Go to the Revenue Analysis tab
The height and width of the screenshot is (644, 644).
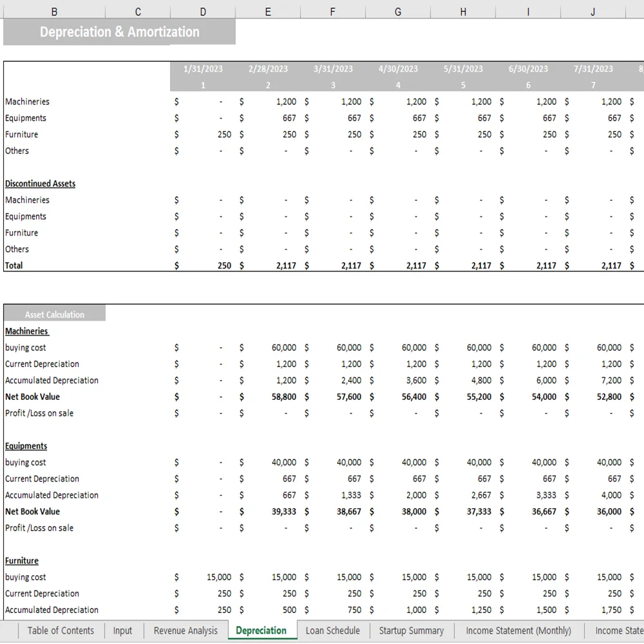point(185,630)
